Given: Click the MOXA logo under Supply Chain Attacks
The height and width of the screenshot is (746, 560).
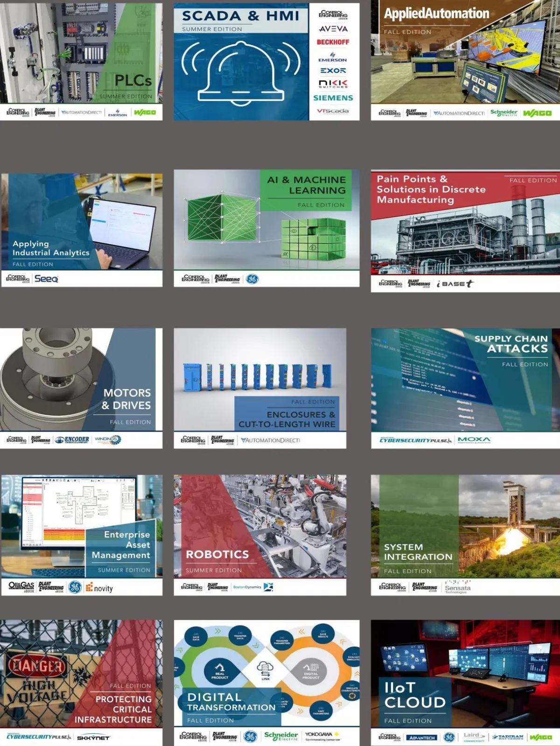Looking at the screenshot, I should tap(474, 440).
